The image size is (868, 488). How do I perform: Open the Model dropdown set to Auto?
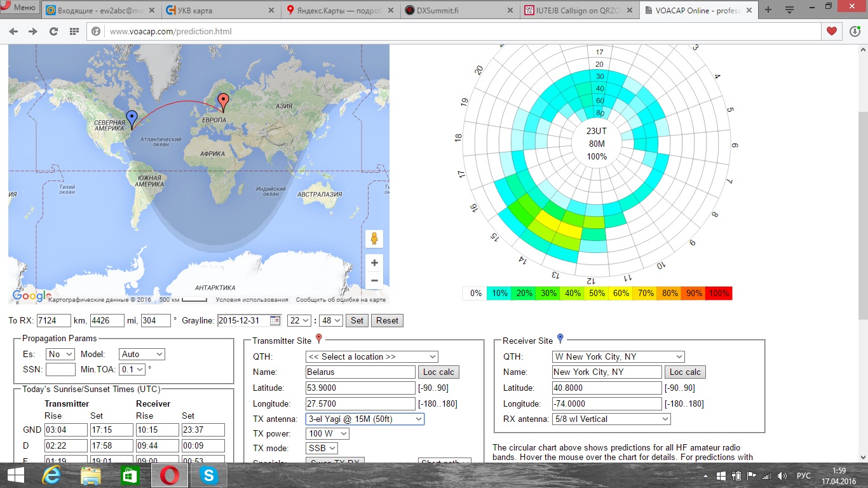[x=142, y=354]
